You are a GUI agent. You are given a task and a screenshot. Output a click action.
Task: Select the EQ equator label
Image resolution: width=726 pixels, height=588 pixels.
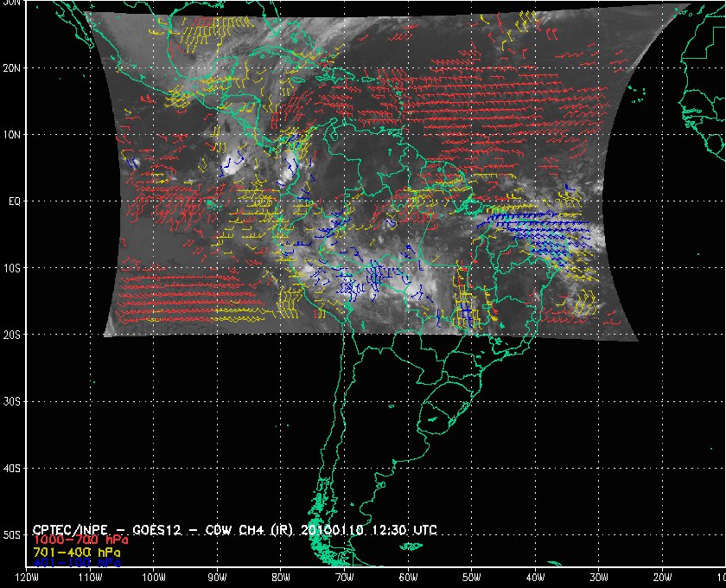[x=15, y=201]
